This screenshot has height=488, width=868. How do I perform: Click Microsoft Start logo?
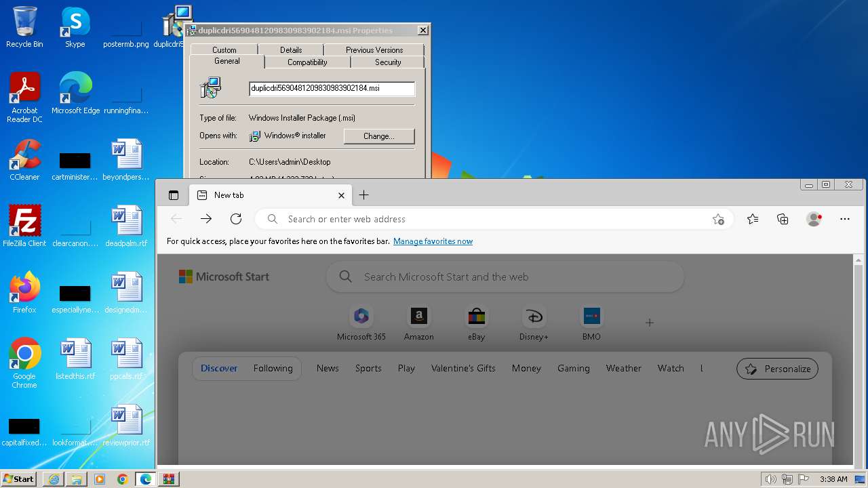click(224, 277)
